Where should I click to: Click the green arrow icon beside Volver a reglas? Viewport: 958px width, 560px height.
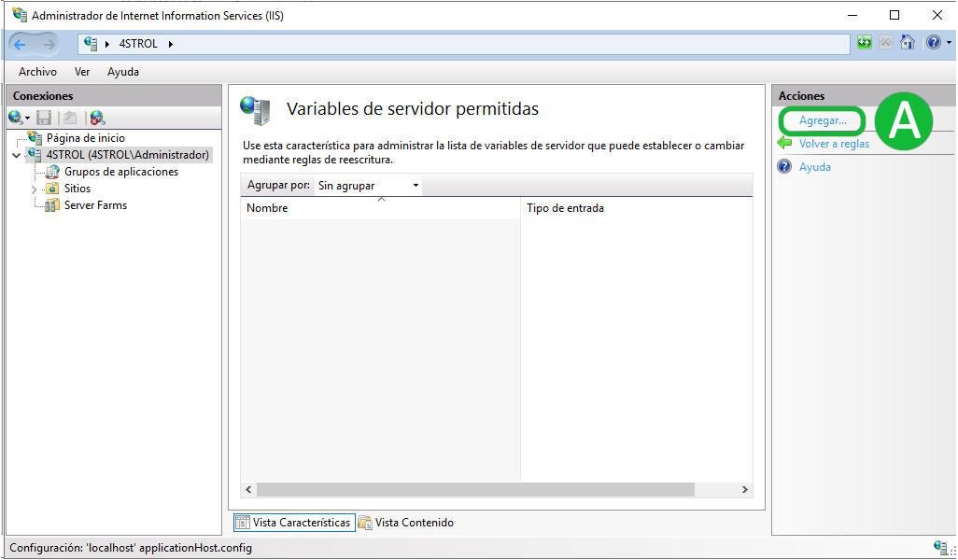(784, 143)
